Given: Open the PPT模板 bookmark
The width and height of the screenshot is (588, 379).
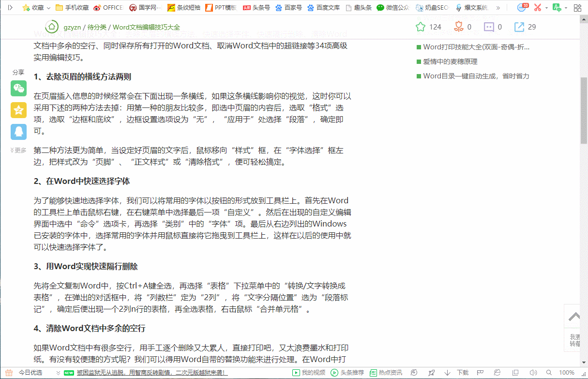Looking at the screenshot, I should [x=221, y=8].
